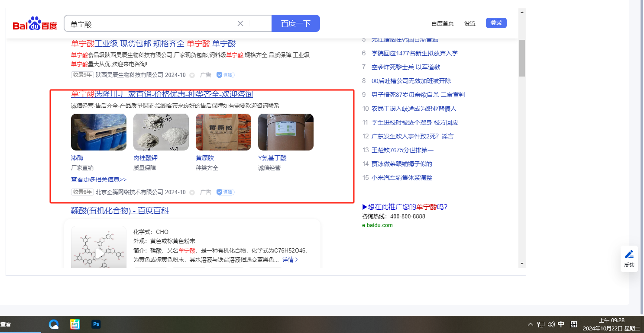Open hot search 学院回应1477名新生拟放弃入学
This screenshot has height=333, width=644.
[414, 53]
